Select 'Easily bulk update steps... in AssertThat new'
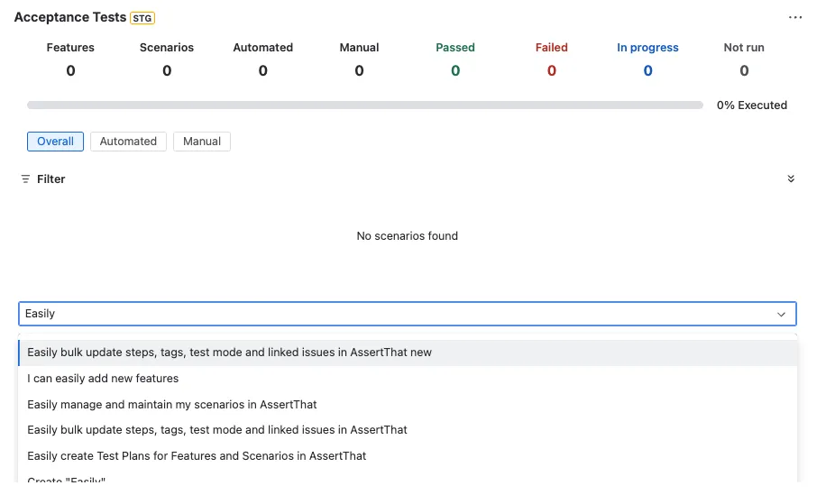Screen dimensions: 835x504 tap(408, 353)
